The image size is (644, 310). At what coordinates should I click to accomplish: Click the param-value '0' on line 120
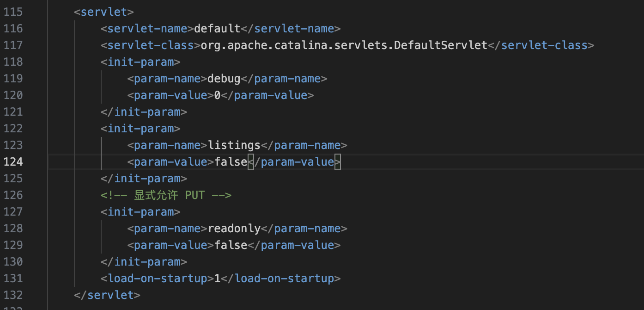click(x=218, y=95)
